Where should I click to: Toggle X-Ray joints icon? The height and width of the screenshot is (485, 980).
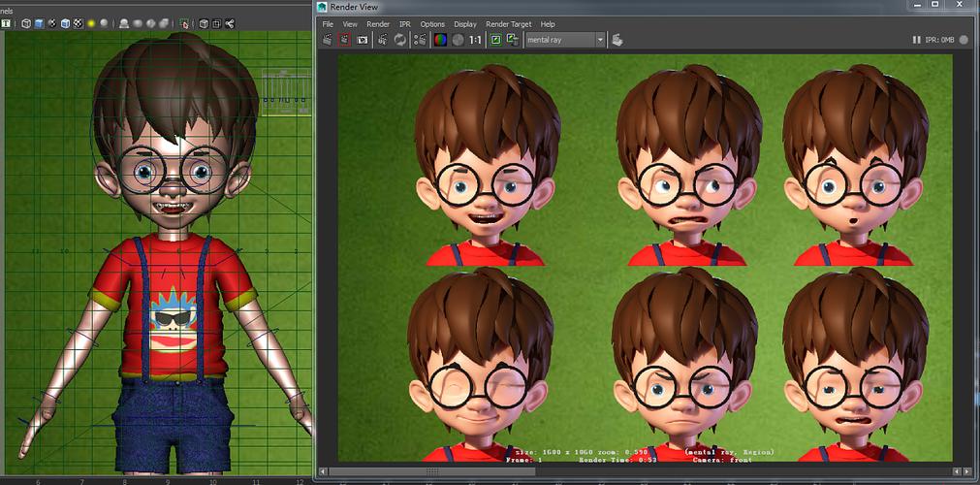pos(230,24)
